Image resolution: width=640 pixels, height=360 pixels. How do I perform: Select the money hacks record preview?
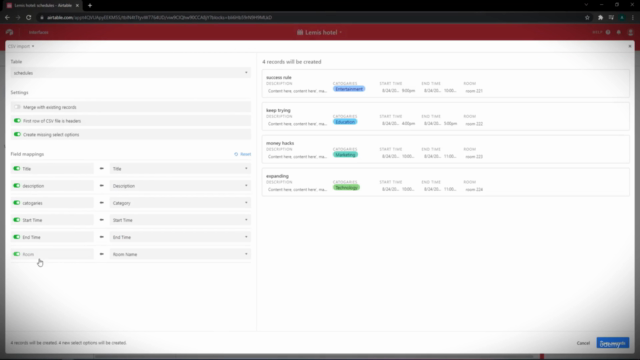coord(445,149)
